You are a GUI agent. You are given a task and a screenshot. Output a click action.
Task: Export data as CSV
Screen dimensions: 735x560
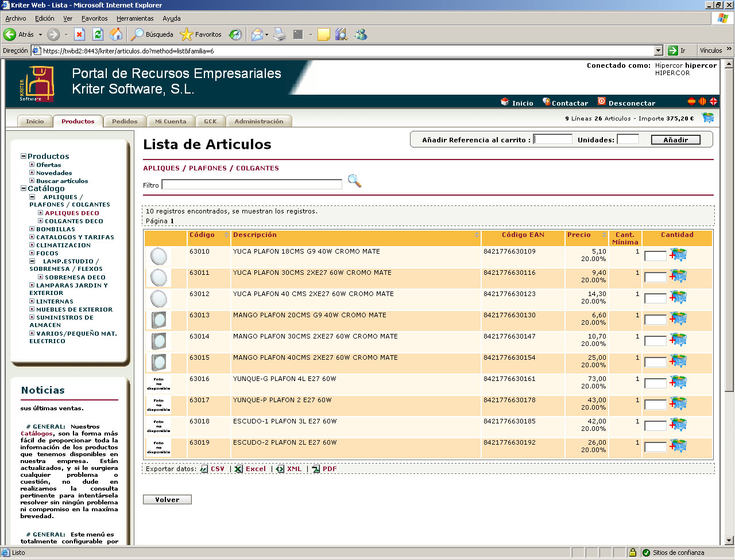[x=212, y=469]
